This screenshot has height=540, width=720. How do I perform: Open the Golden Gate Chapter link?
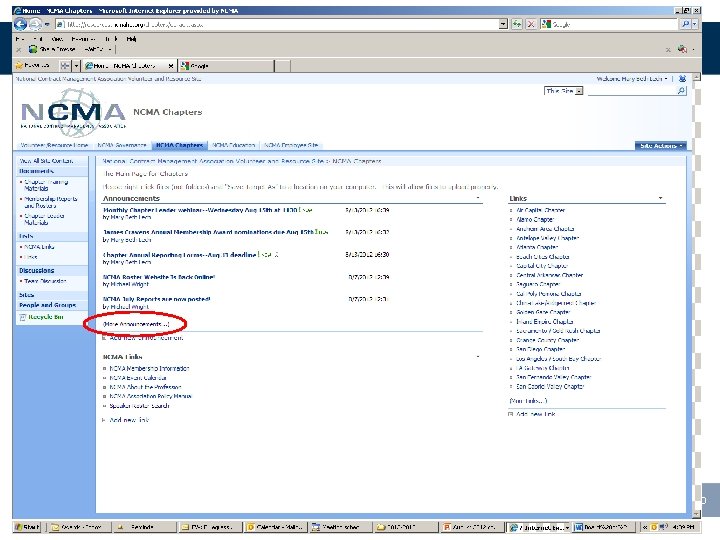tap(543, 312)
